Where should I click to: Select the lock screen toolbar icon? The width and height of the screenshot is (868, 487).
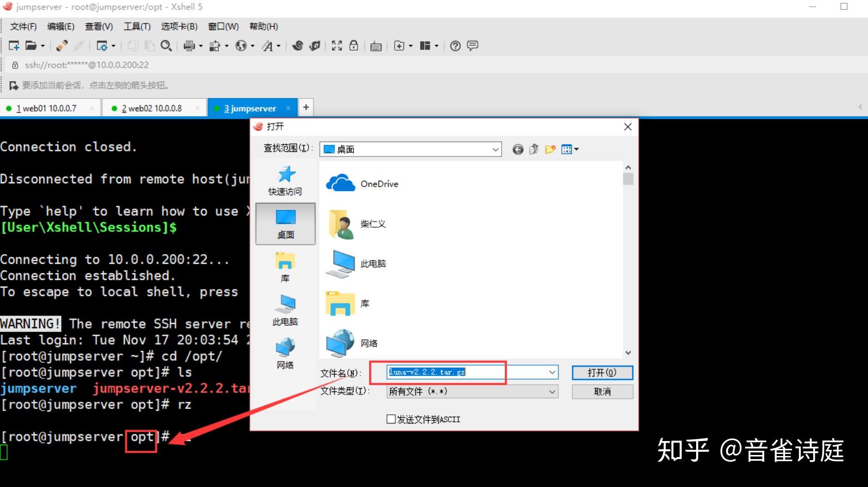pyautogui.click(x=353, y=45)
